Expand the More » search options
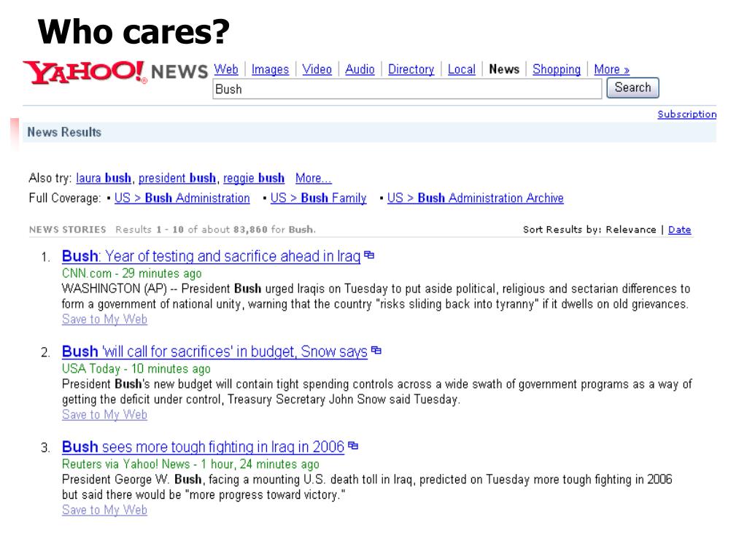This screenshot has width=747, height=560. [x=612, y=69]
